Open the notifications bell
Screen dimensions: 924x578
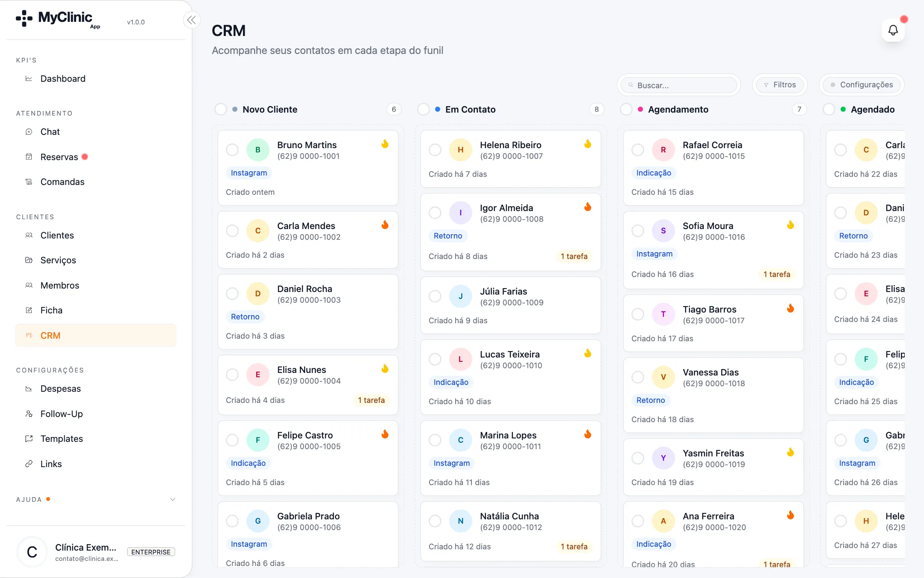pos(893,30)
